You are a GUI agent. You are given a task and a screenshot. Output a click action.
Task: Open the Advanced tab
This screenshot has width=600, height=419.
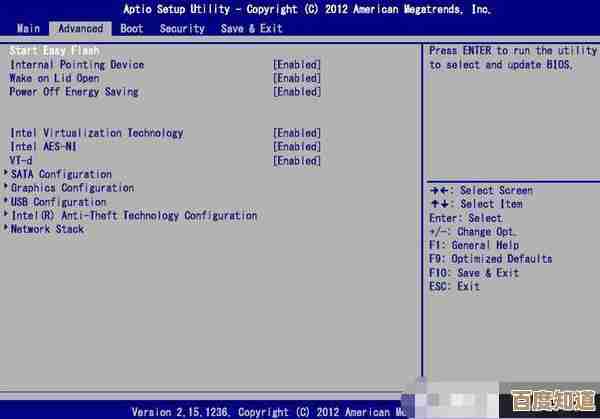80,29
